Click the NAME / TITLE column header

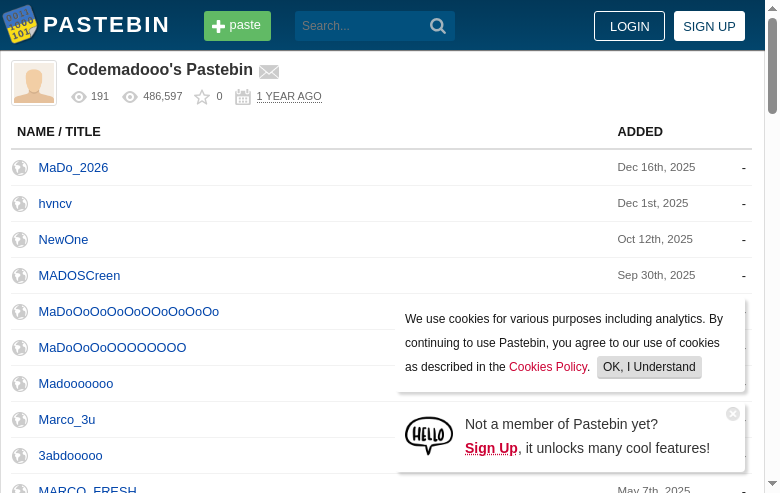click(59, 132)
